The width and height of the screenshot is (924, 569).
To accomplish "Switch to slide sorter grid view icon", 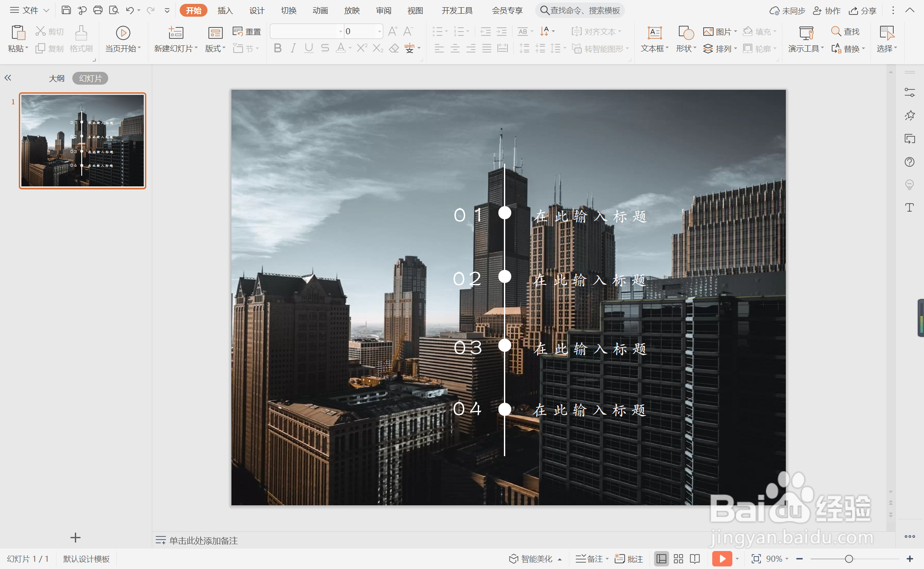I will (x=678, y=559).
